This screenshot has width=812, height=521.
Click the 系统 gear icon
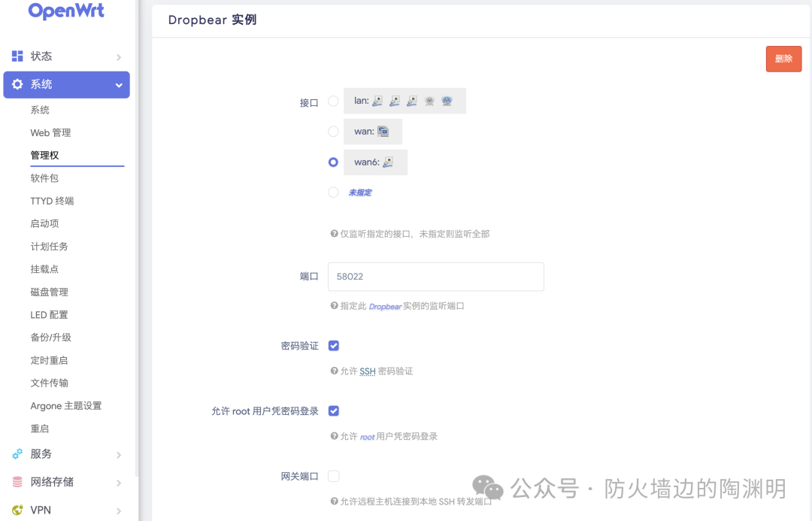(x=17, y=84)
